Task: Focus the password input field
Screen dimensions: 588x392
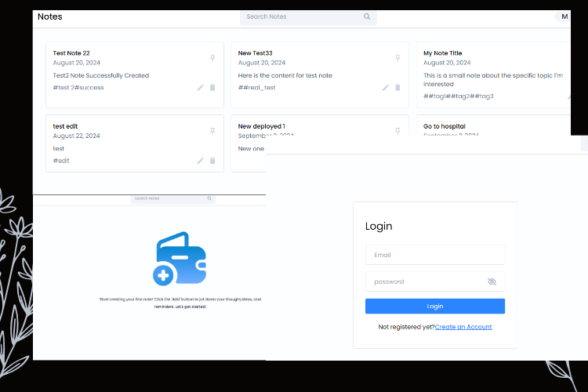Action: tap(435, 281)
